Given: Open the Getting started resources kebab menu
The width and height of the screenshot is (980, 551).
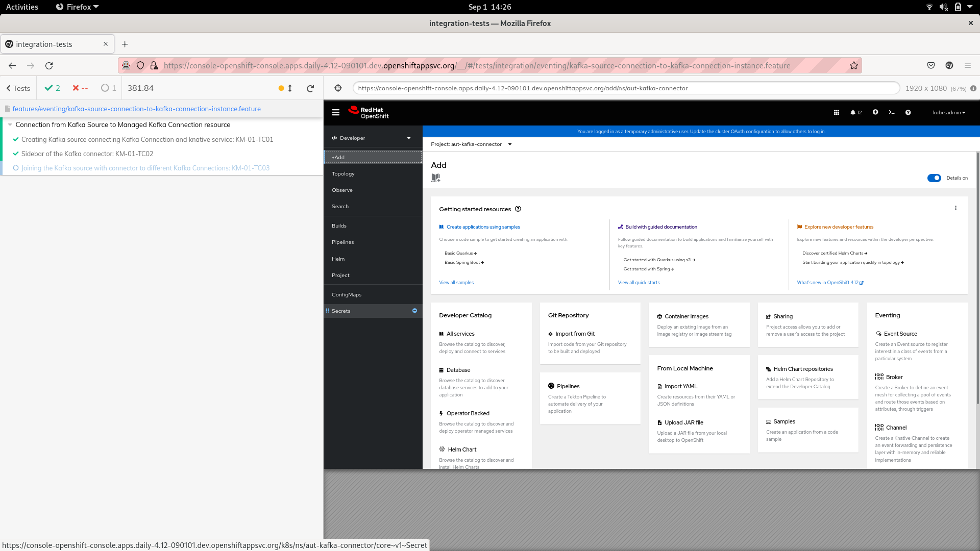Looking at the screenshot, I should (x=956, y=208).
